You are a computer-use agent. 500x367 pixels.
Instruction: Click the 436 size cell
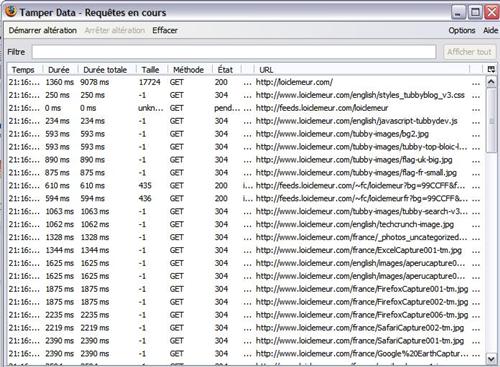(145, 198)
